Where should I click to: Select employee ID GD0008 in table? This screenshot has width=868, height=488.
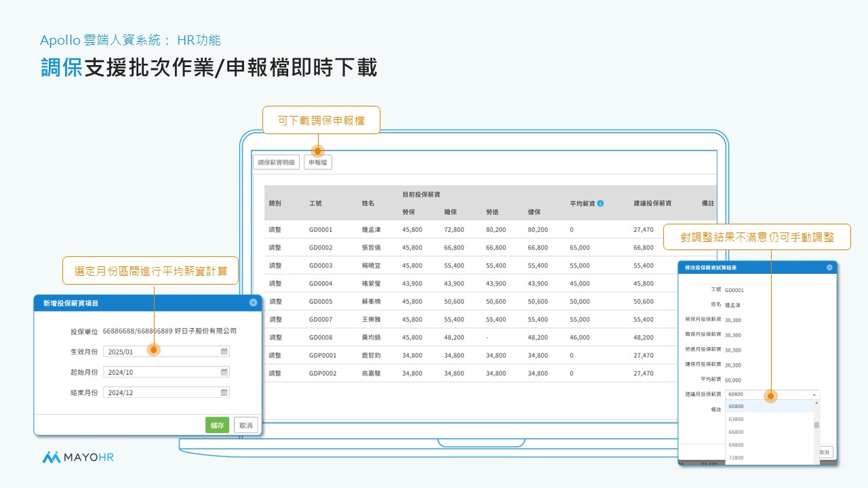[321, 338]
